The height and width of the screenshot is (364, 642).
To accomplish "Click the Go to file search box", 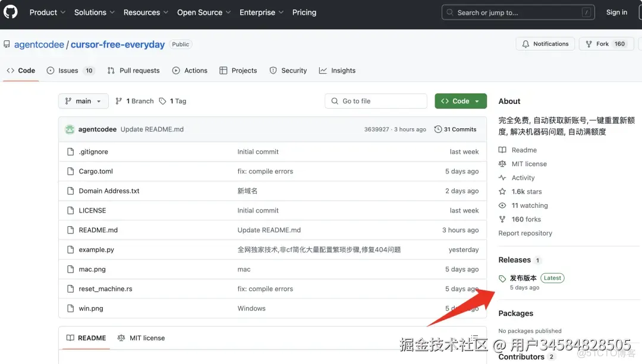I will click(x=376, y=101).
